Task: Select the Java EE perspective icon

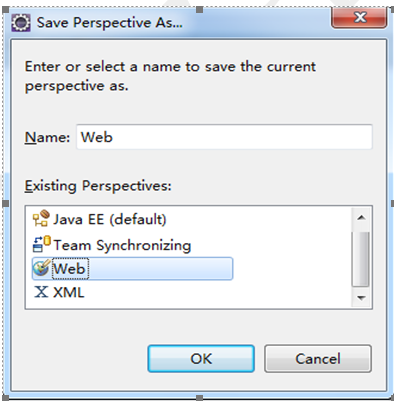Action: [41, 219]
